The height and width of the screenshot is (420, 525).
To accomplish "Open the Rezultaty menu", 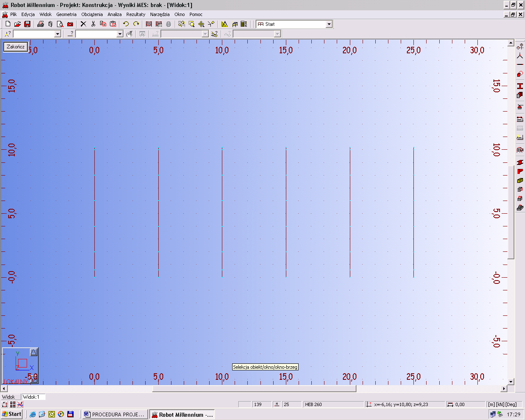I will pyautogui.click(x=136, y=14).
